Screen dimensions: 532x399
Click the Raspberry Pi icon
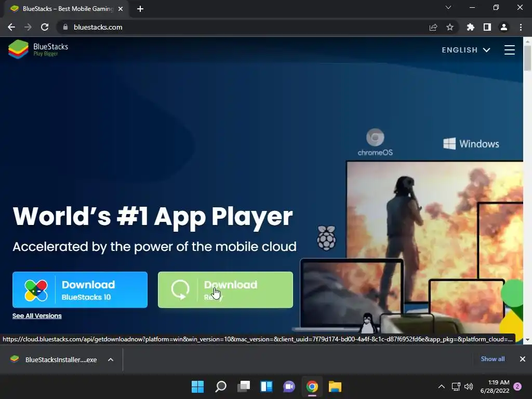click(326, 238)
